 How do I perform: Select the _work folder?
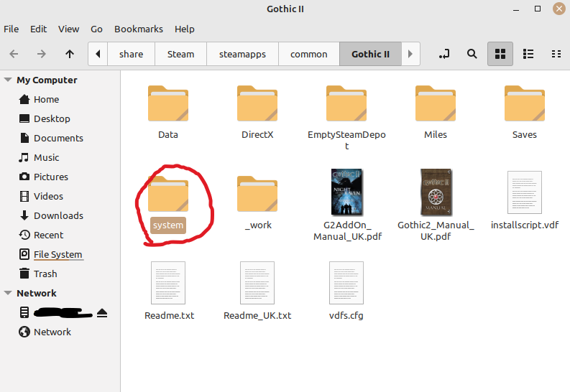point(257,203)
